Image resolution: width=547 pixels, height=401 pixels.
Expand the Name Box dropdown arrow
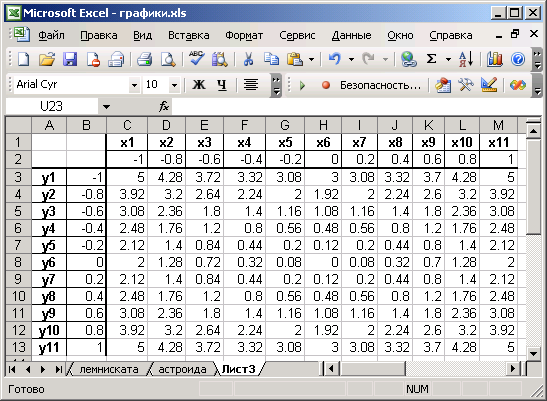pyautogui.click(x=106, y=106)
